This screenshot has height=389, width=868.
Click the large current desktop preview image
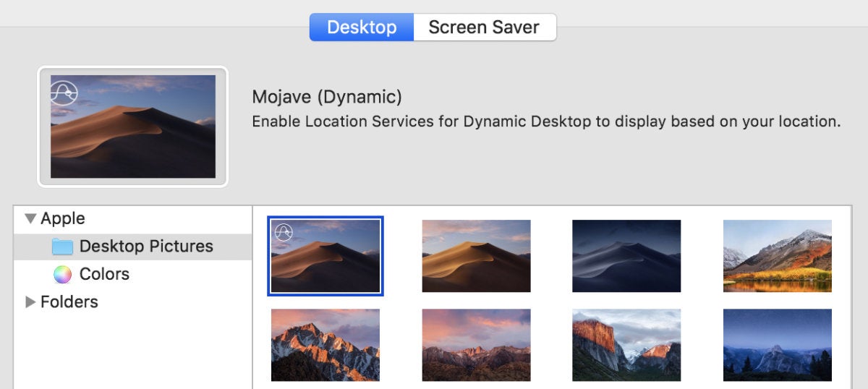tap(133, 127)
